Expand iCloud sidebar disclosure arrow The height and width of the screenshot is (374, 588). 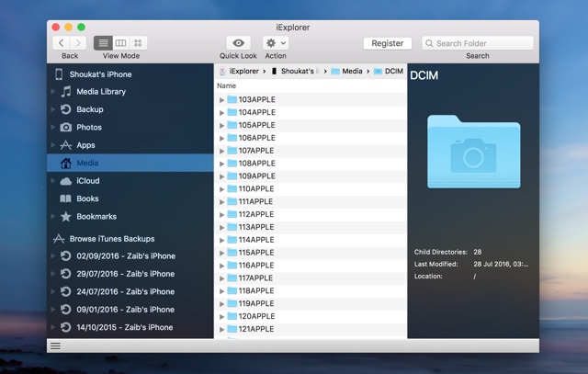point(53,181)
